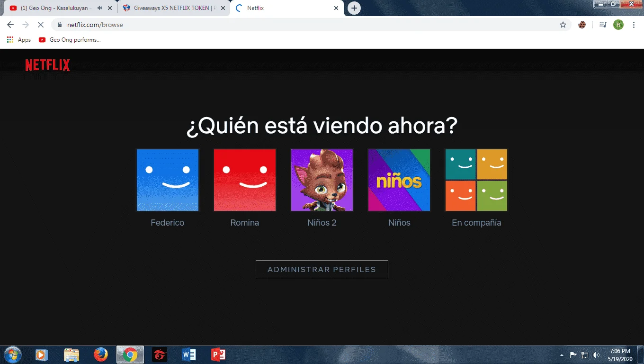Open the Niños kids profile tile
644x364 pixels.
coord(399,180)
